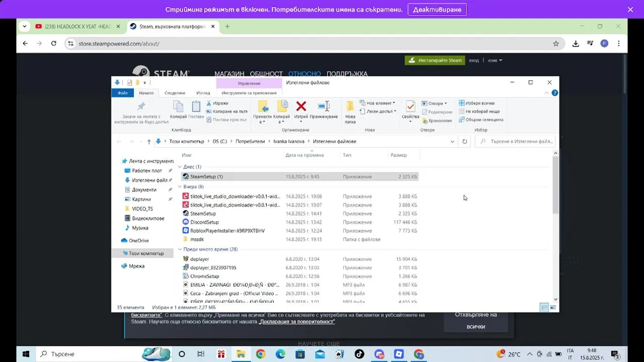Collapse the Днес (1) group
Screen dimensions: 644x362
[x=180, y=167]
